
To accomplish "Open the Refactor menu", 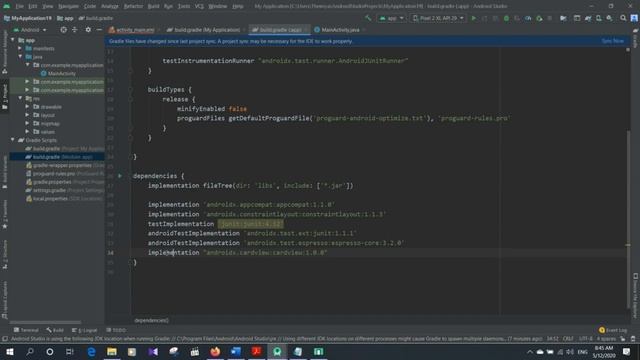I will click(x=133, y=6).
